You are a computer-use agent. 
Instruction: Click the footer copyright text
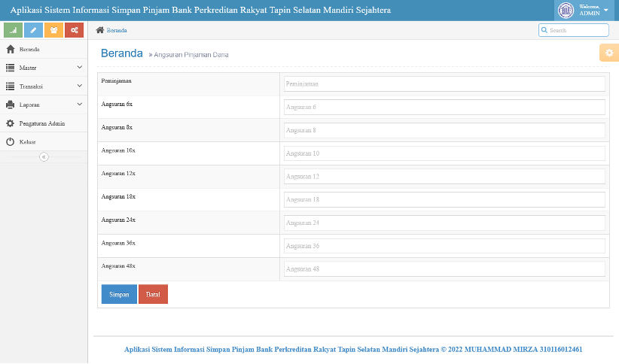(353, 350)
